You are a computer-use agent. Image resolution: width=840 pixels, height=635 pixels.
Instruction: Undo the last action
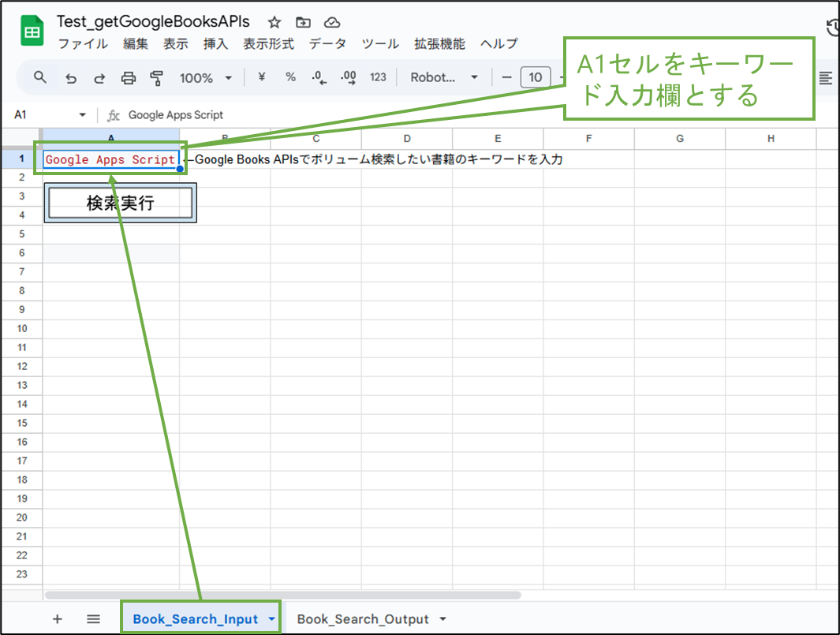pos(71,78)
